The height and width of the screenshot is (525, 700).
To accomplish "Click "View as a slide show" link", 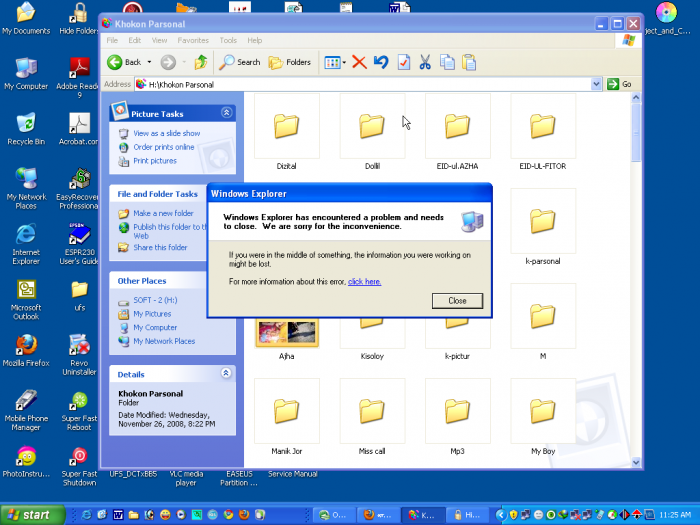I will point(166,133).
